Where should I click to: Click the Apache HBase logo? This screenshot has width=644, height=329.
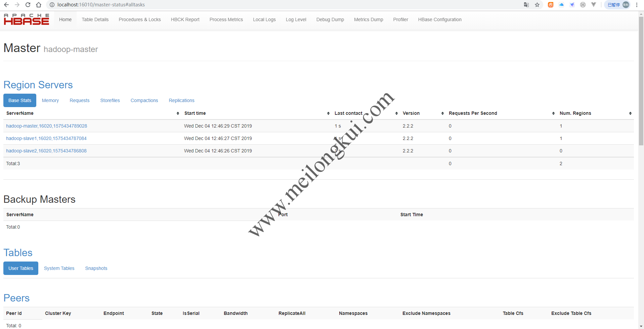pyautogui.click(x=27, y=19)
